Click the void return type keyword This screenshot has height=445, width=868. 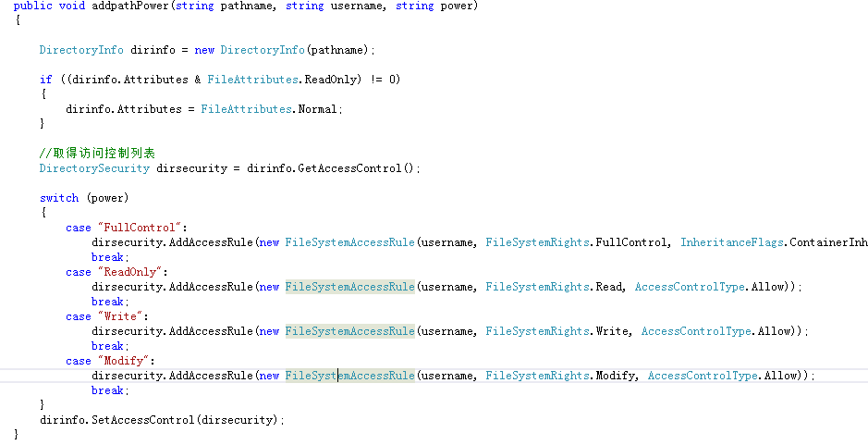72,6
